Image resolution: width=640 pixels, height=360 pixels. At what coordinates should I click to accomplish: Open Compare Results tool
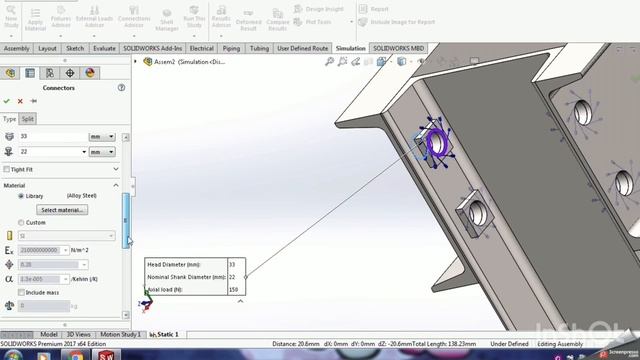click(278, 20)
